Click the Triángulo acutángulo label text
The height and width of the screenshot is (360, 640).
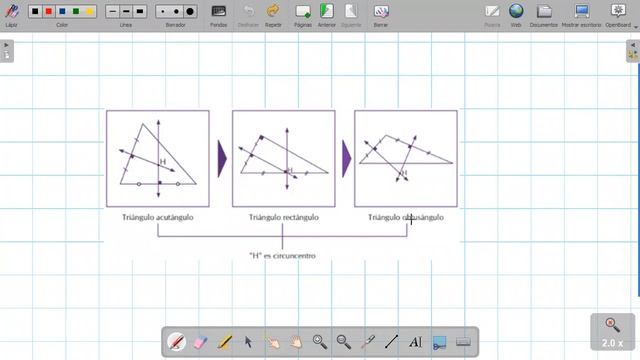[158, 217]
